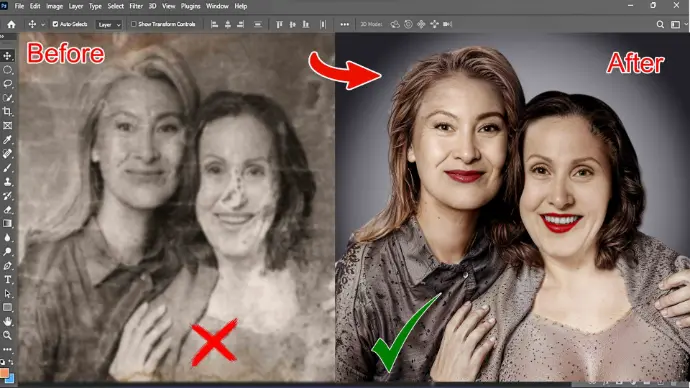
Task: Click the 3D Slide camera icon
Action: click(434, 25)
